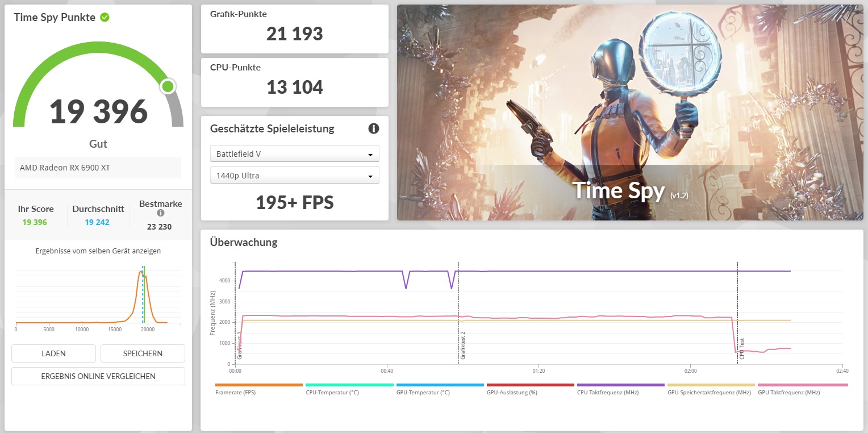This screenshot has height=433, width=868.
Task: Toggle GPU-Auslastung (%) legend series
Action: [530, 389]
